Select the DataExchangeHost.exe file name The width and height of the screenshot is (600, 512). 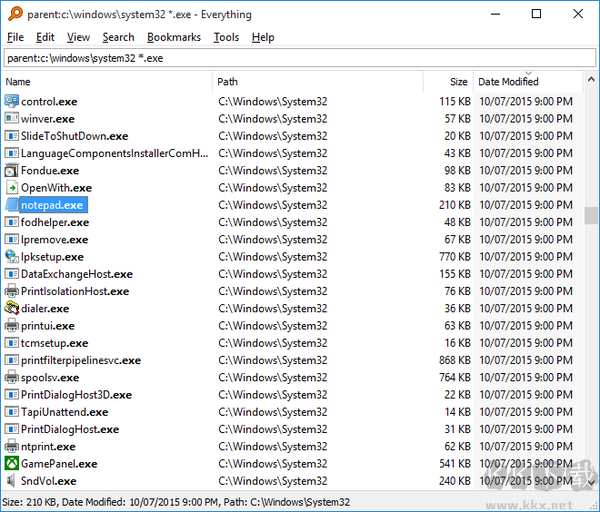[77, 274]
